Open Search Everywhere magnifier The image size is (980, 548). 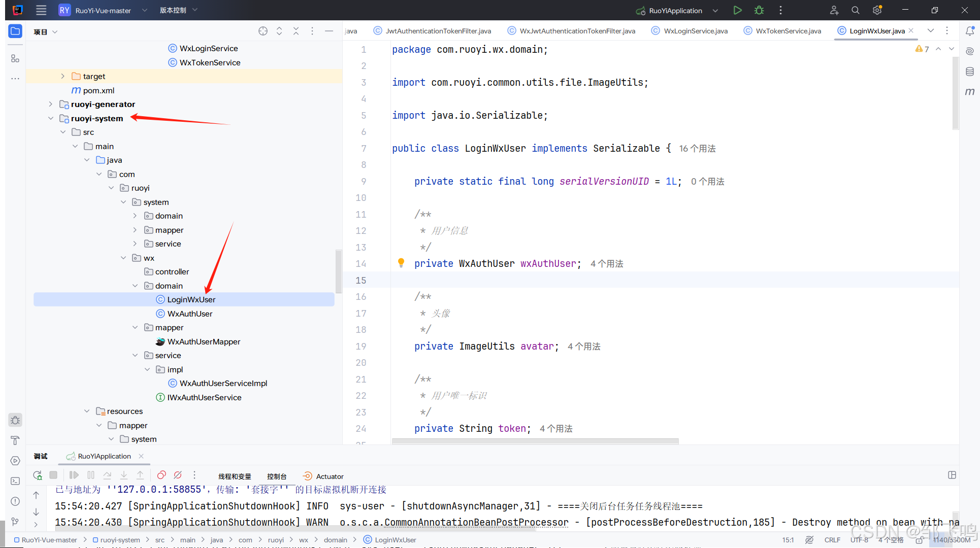(x=856, y=10)
